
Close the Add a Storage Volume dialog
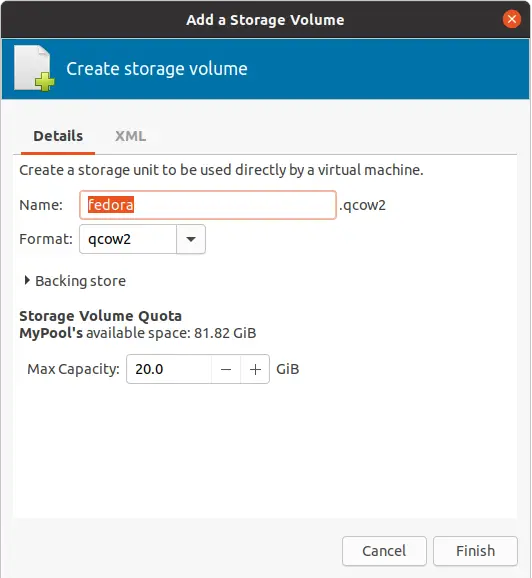511,19
